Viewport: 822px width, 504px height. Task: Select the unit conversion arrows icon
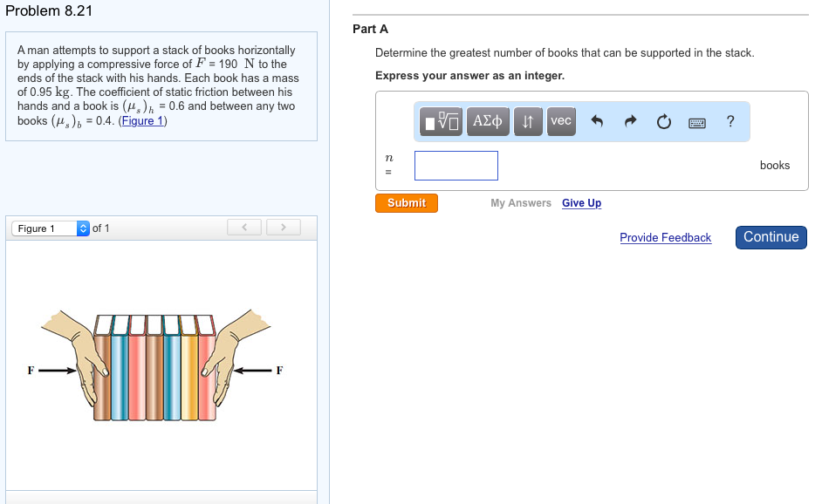527,121
